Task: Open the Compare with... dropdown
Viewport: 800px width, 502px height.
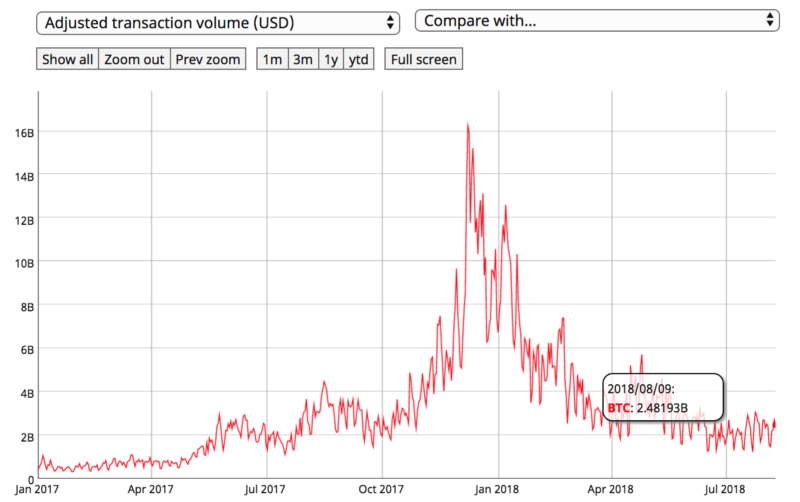Action: [597, 20]
